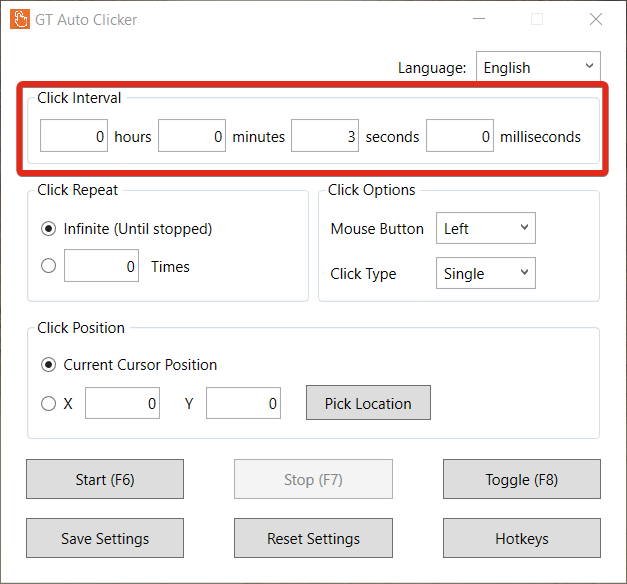Click the "Mouse Button" label text

tap(377, 229)
